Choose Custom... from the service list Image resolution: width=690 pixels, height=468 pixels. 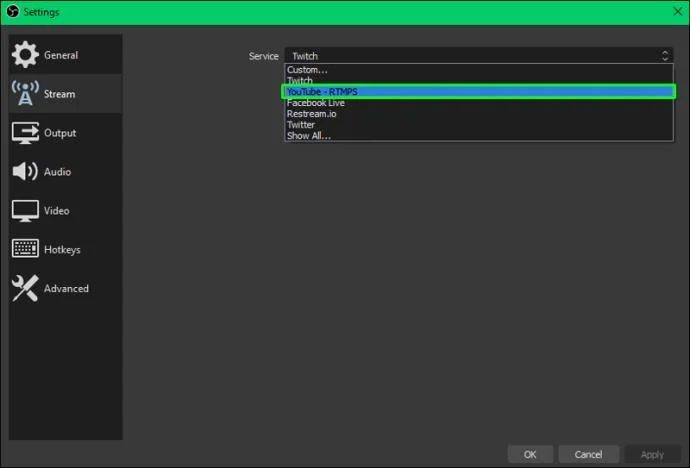pyautogui.click(x=479, y=69)
